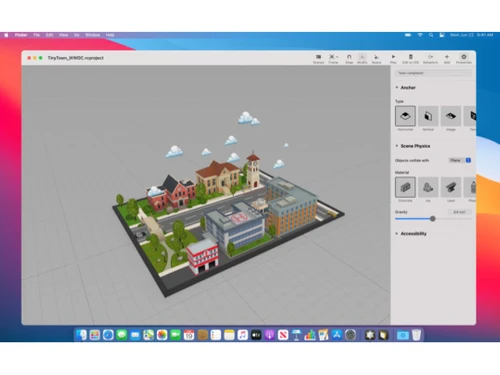Click the Gravity slider handle
This screenshot has height=375, width=500.
[x=433, y=219]
